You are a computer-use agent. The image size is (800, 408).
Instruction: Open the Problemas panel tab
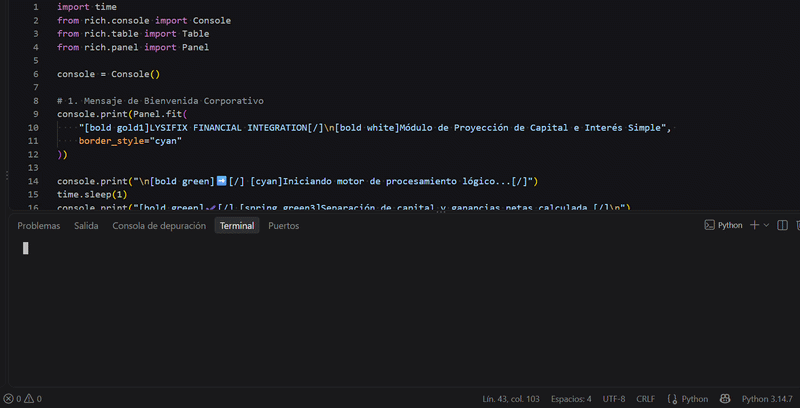39,225
